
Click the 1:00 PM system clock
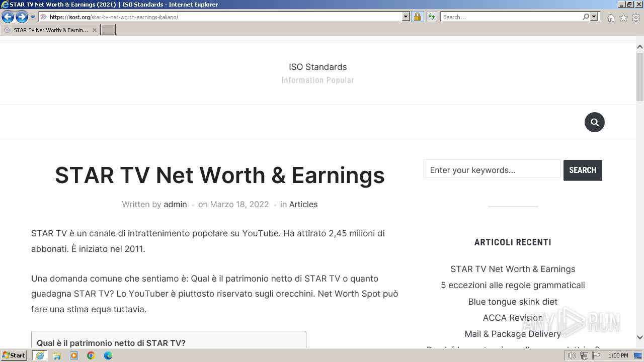coord(618,355)
